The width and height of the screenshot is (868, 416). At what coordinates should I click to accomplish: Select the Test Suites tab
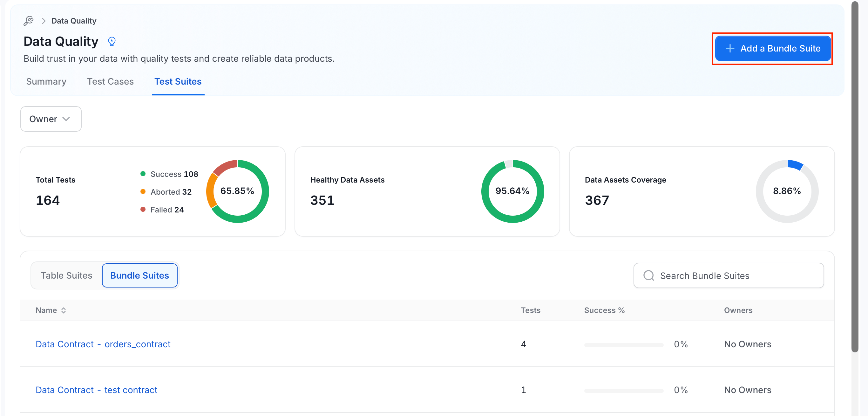(x=178, y=82)
